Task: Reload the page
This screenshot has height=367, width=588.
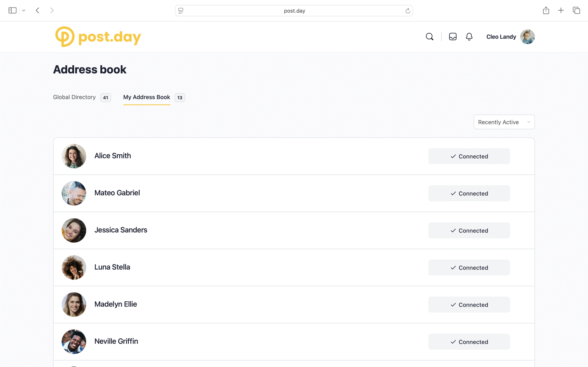Action: (407, 11)
